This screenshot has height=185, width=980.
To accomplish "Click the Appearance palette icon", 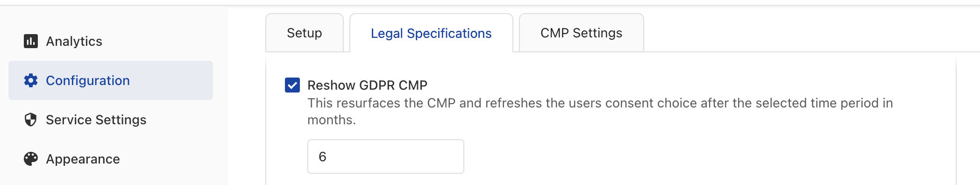I will 31,159.
